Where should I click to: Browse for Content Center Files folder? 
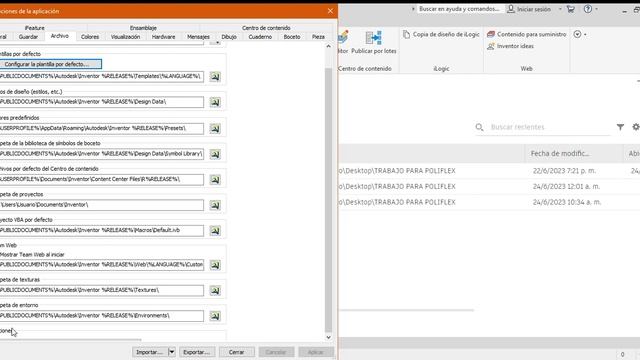215,180
